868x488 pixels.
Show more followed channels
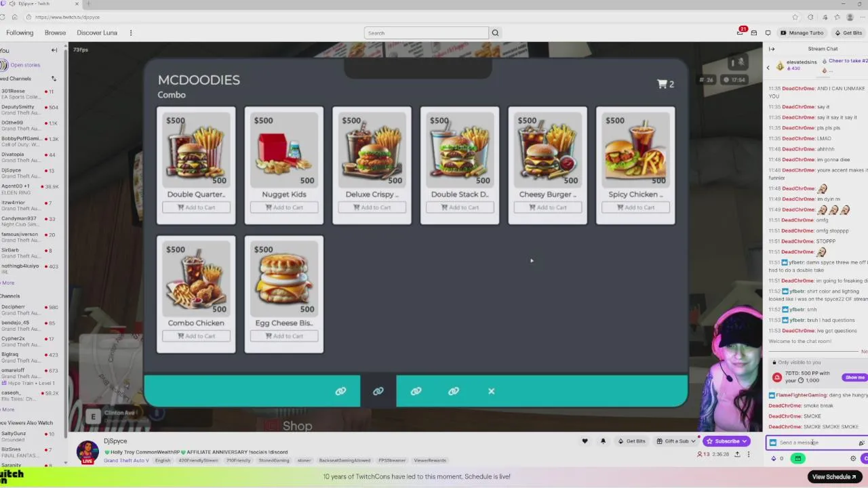pos(7,283)
